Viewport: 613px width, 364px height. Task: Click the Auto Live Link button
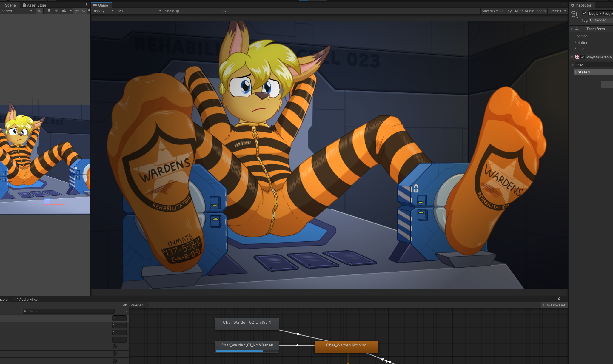pos(554,305)
